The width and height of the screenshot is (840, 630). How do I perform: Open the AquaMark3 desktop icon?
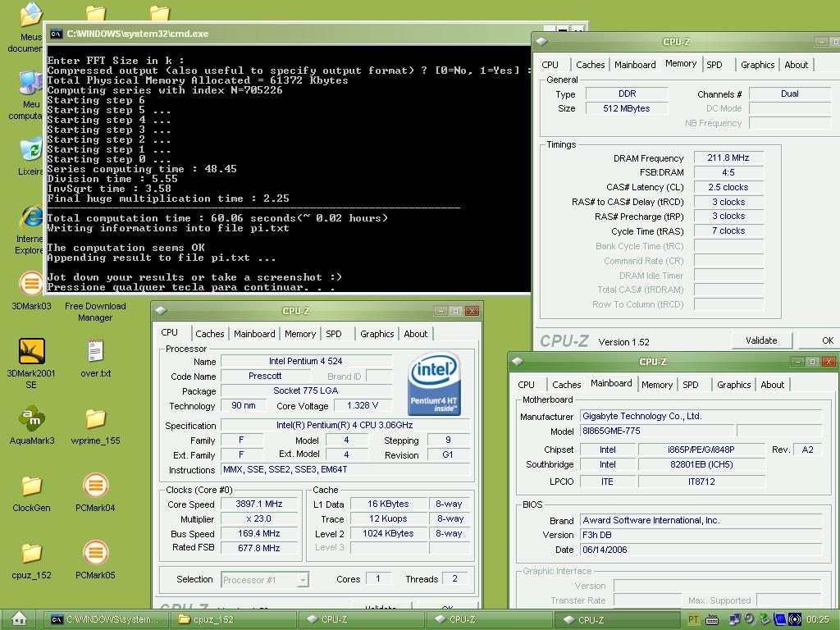[x=31, y=419]
